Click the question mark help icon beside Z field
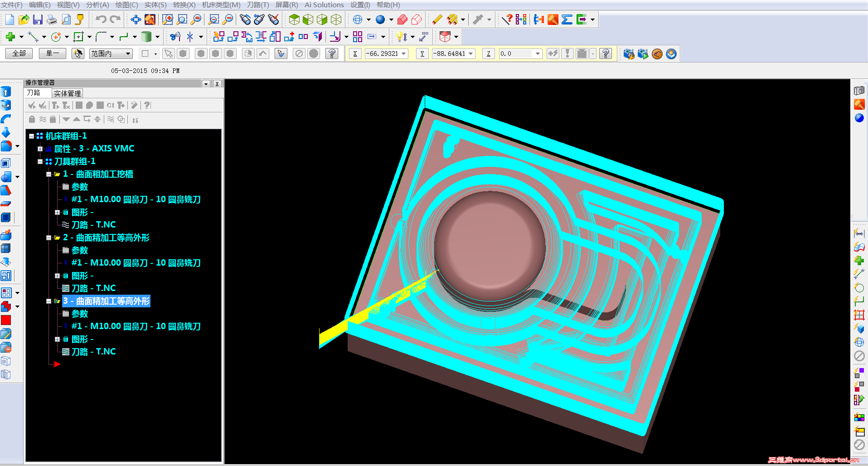 point(606,53)
